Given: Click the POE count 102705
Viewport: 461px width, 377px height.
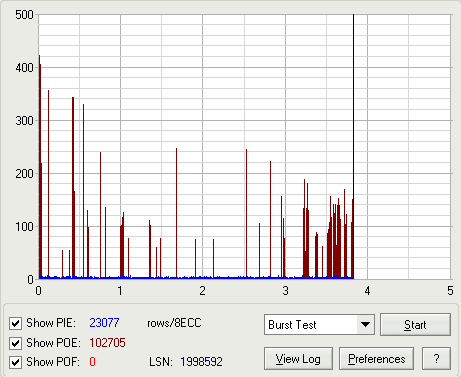Looking at the screenshot, I should pyautogui.click(x=107, y=343).
